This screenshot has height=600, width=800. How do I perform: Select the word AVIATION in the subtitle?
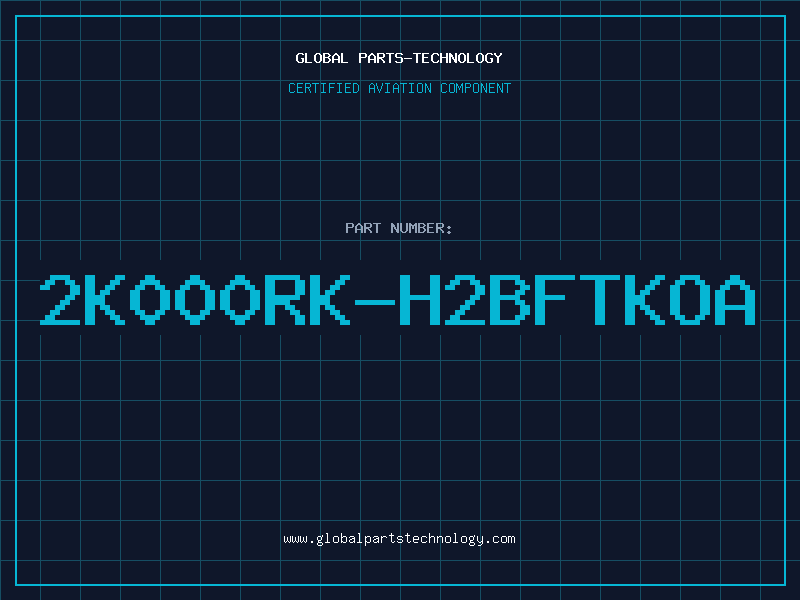(399, 88)
